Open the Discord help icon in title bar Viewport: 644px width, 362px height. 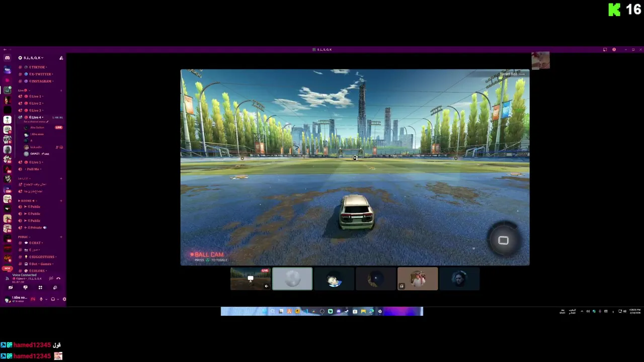614,49
